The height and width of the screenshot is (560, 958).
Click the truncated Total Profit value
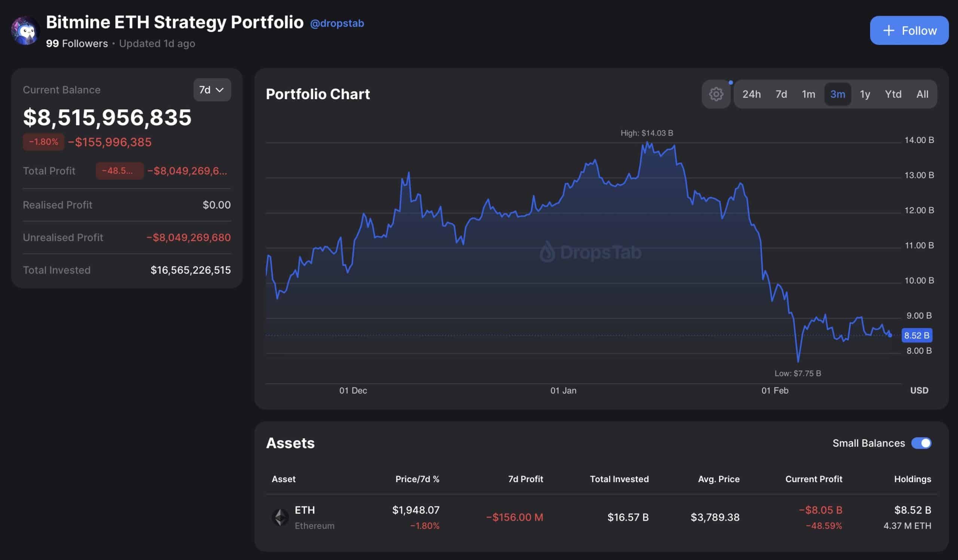(188, 171)
